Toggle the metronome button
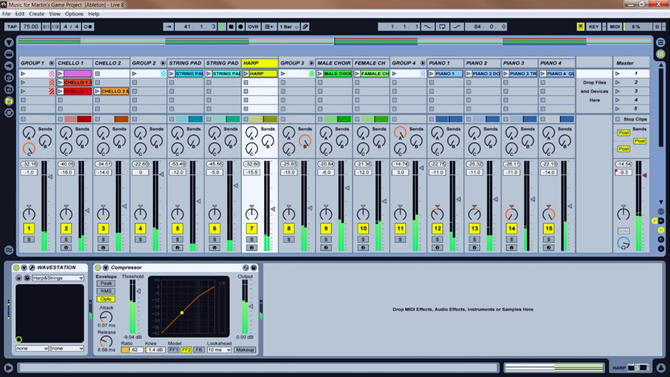Image resolution: width=670 pixels, height=377 pixels. [88, 27]
